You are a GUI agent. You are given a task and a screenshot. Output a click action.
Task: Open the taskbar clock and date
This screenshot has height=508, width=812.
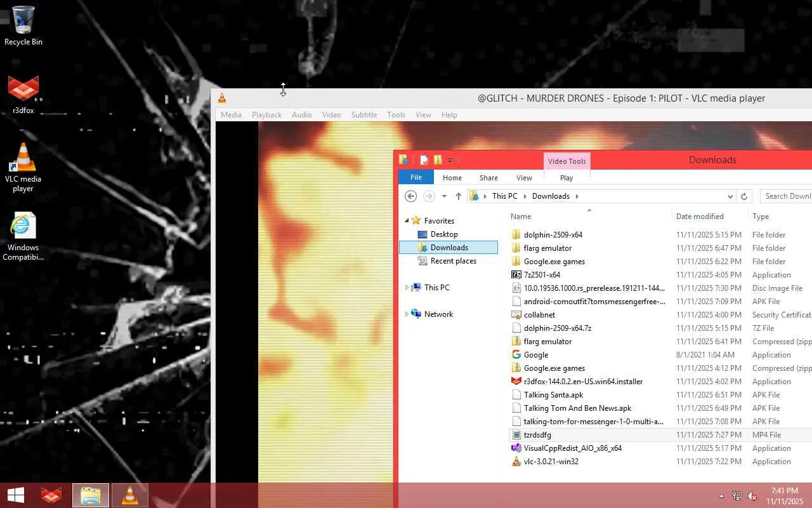coord(784,496)
